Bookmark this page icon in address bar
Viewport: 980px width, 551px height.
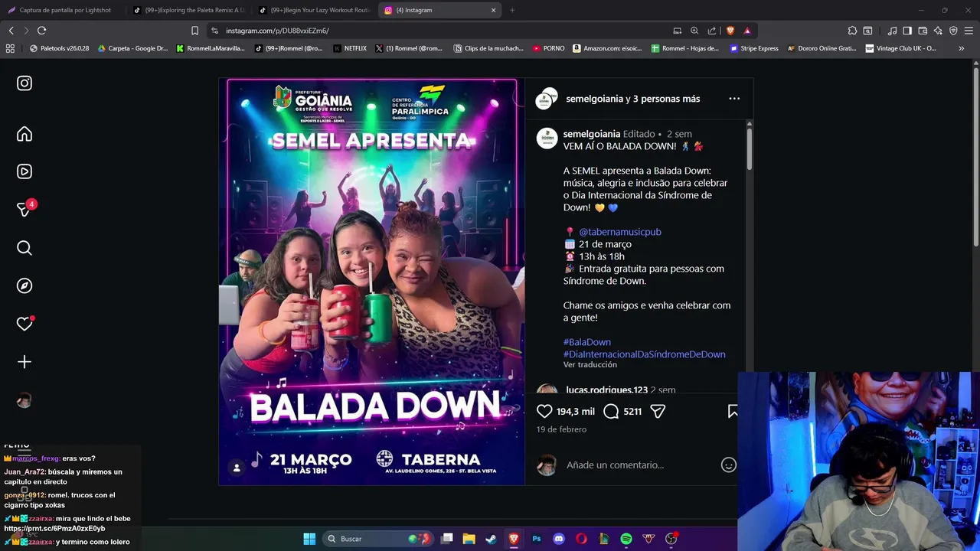[x=194, y=31]
